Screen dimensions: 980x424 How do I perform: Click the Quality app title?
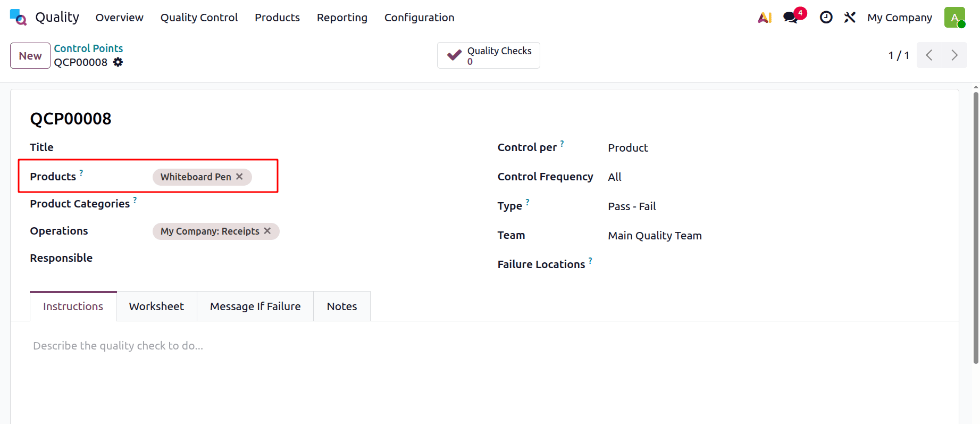point(57,18)
